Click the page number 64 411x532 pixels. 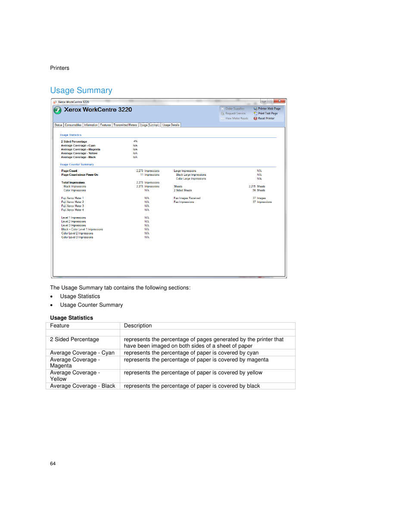[x=53, y=464]
